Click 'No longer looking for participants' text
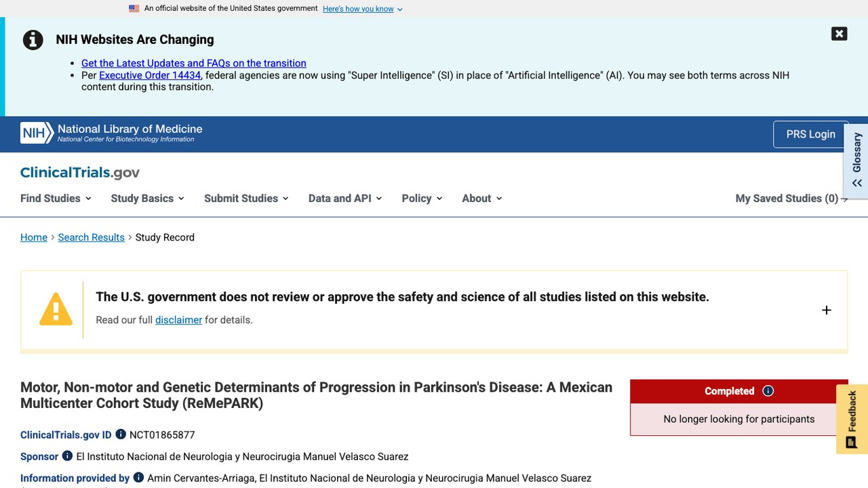This screenshot has width=868, height=488. 739,419
